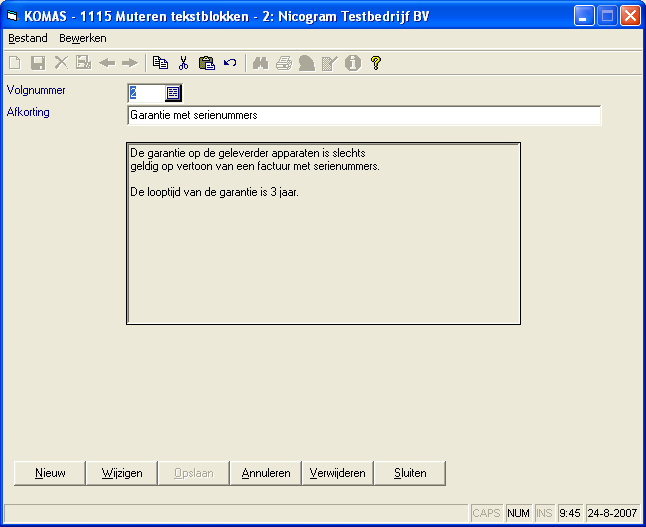This screenshot has height=527, width=646.
Task: Close the KOMAS window
Action: click(x=630, y=16)
